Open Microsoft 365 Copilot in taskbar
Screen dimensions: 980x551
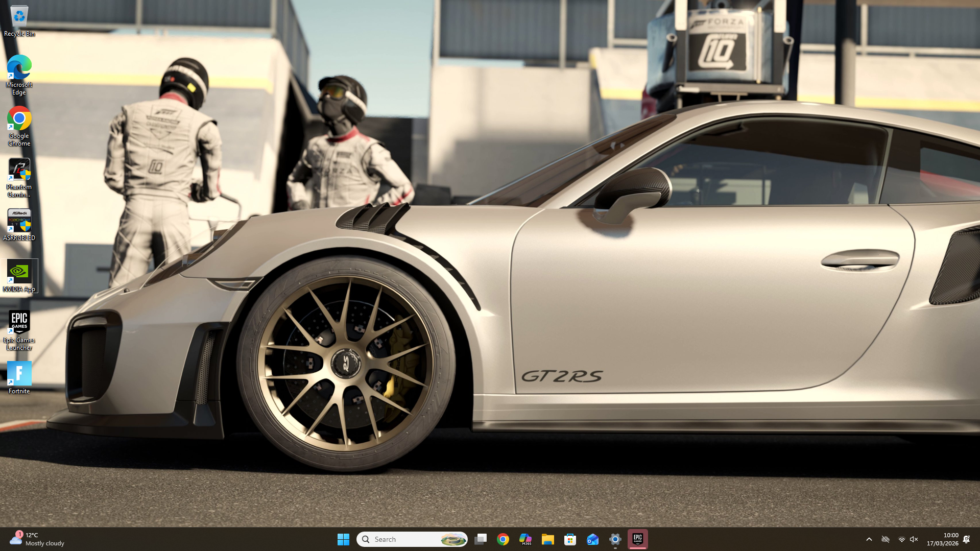click(x=525, y=539)
